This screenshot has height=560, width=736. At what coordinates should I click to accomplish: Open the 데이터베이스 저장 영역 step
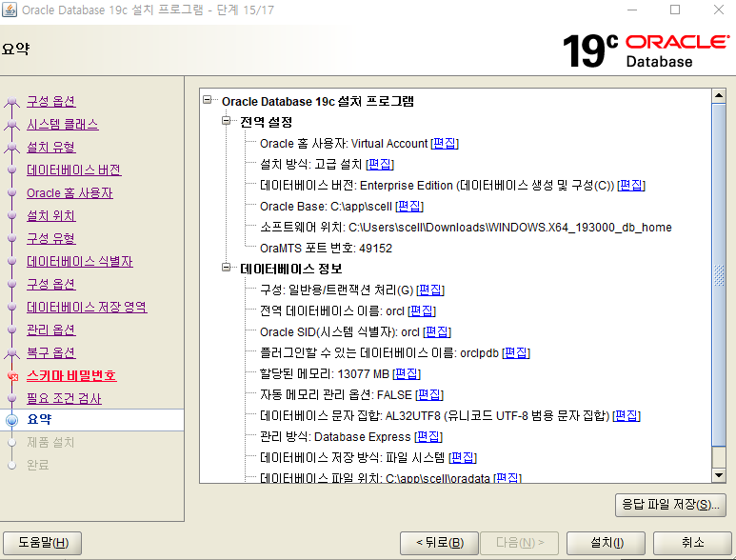87,307
